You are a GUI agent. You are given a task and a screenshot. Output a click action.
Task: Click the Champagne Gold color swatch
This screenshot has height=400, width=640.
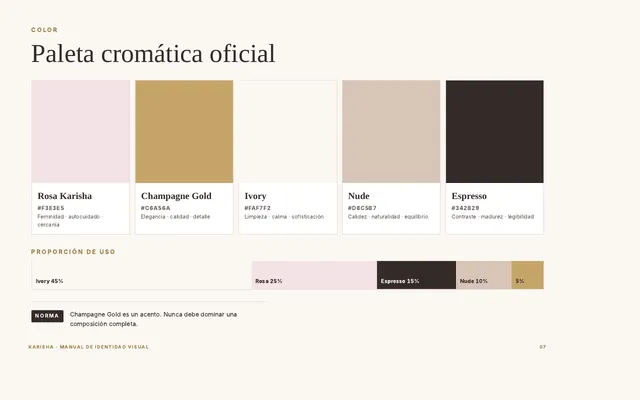click(x=184, y=131)
